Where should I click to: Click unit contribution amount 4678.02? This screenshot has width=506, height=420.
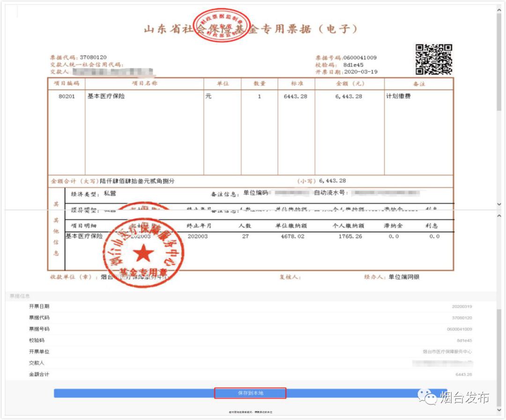(292, 236)
